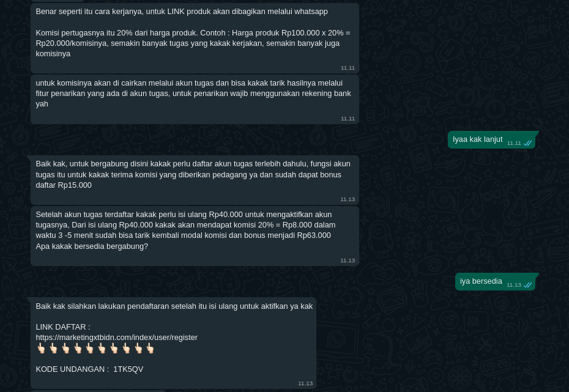Click double-check ticks beside "iya bersedia"
Image resolution: width=569 pixels, height=392 pixels.
(x=527, y=285)
